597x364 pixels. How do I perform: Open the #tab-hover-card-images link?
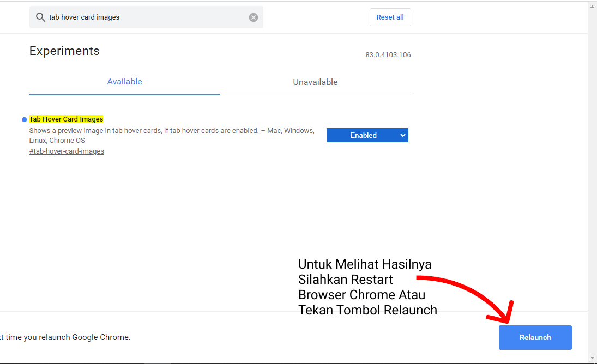67,151
